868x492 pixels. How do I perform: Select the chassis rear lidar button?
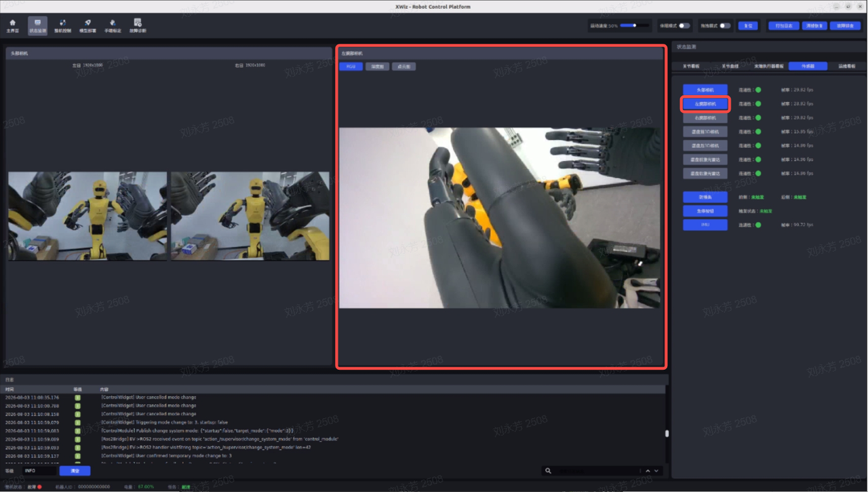click(705, 174)
